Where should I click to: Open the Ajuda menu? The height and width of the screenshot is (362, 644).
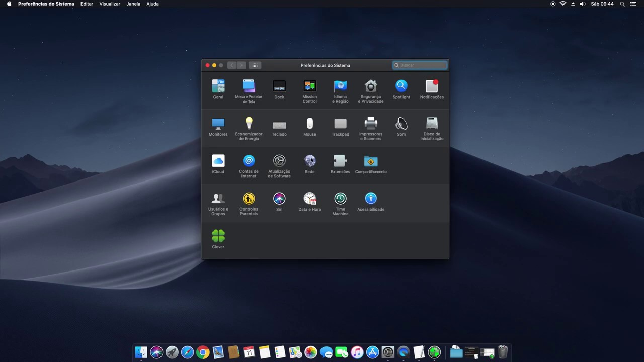(152, 4)
